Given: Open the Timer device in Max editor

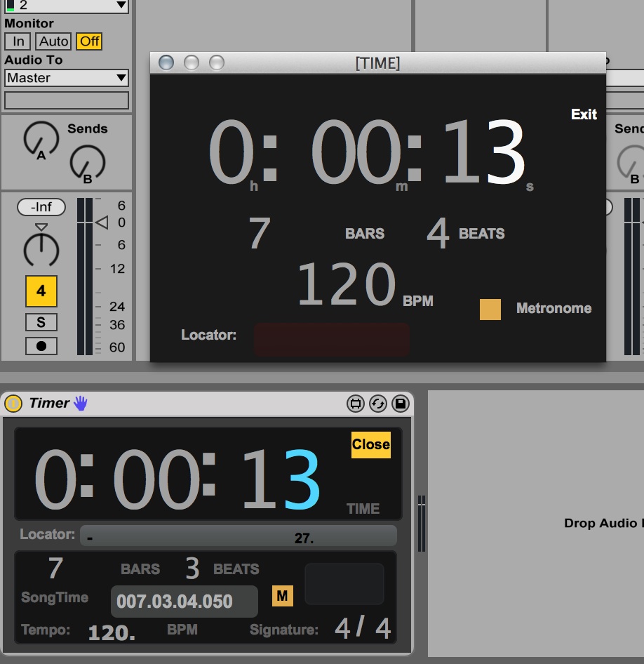Looking at the screenshot, I should point(356,404).
